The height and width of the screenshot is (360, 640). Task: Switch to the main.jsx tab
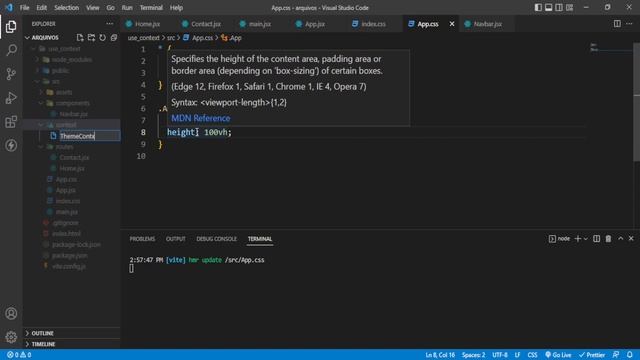click(260, 24)
